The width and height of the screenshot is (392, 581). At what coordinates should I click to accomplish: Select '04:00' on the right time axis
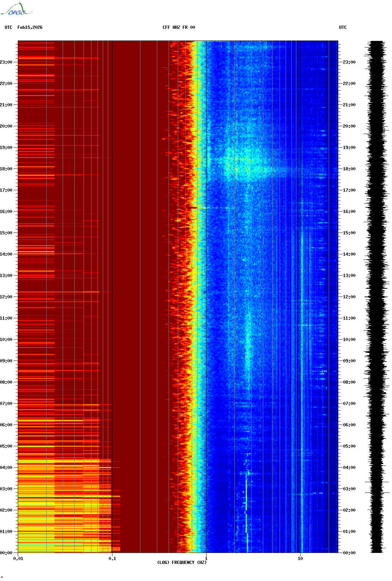(349, 468)
